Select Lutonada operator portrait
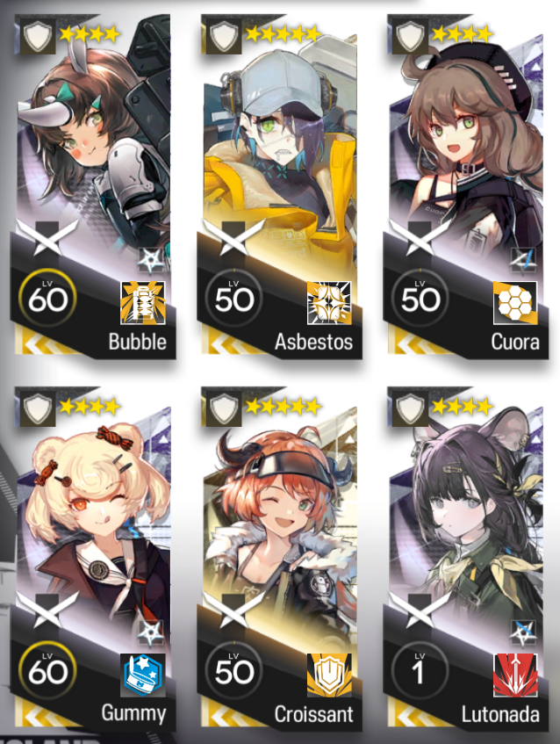 [x=467, y=510]
